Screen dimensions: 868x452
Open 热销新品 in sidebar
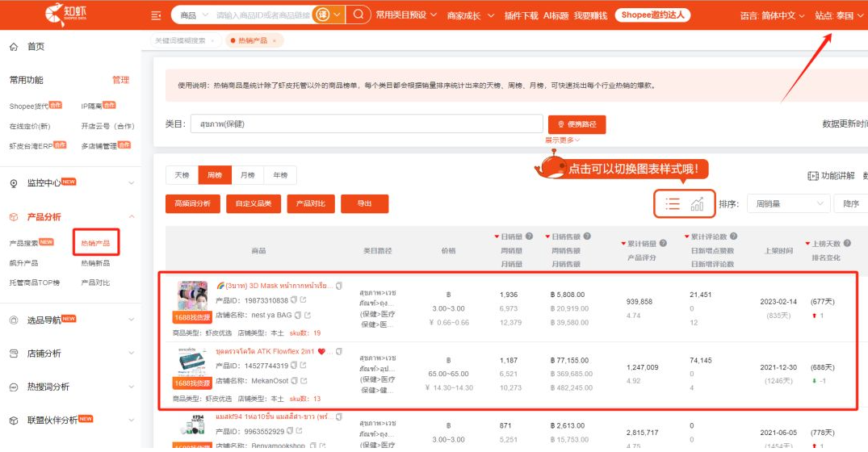(x=95, y=263)
